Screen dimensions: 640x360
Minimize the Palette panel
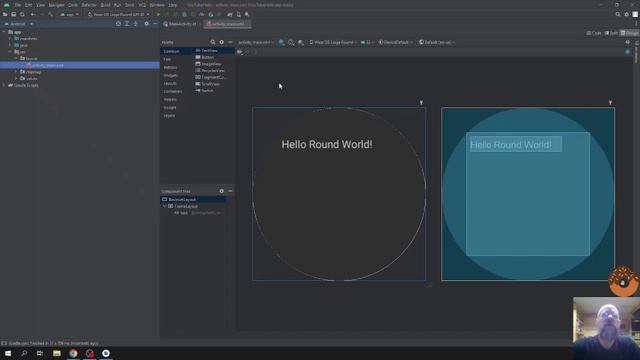[230, 42]
